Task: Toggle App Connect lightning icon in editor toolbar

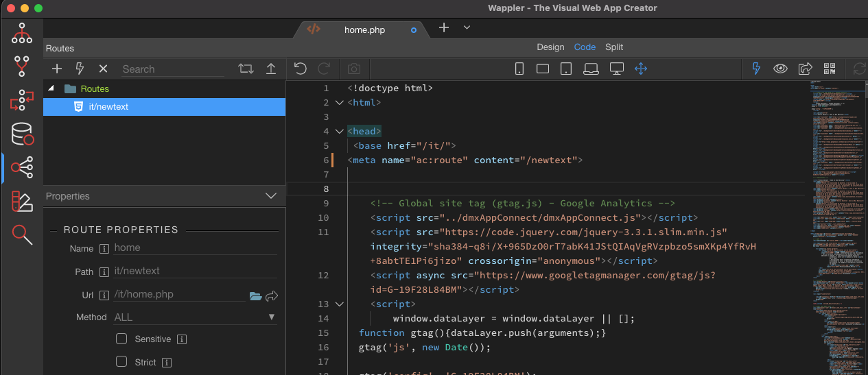Action: point(757,69)
